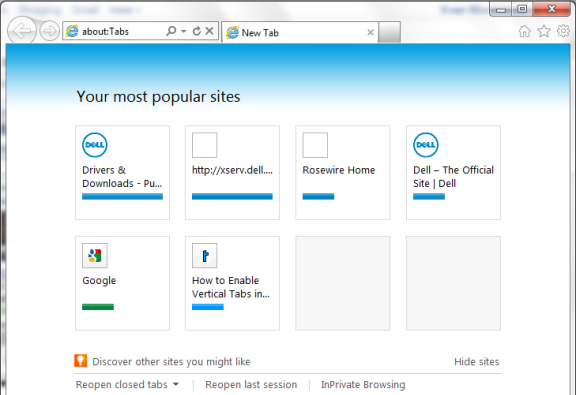The image size is (576, 395).
Task: Click Discover other sites you might like
Action: 171,362
